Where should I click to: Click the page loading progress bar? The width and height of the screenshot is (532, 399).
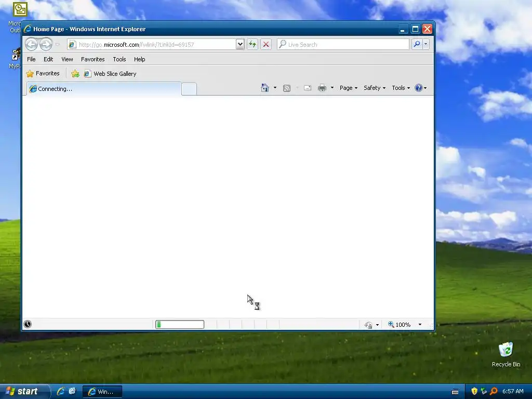[x=179, y=325]
